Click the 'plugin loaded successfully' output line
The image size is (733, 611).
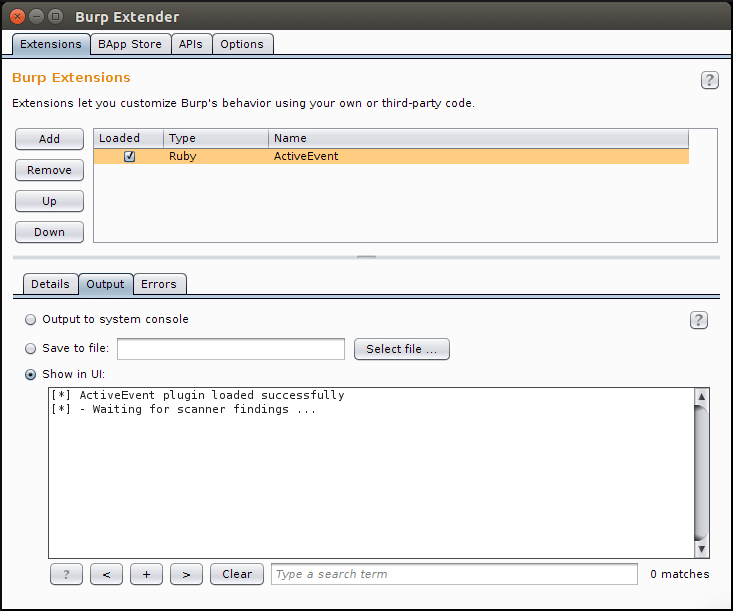pyautogui.click(x=198, y=395)
